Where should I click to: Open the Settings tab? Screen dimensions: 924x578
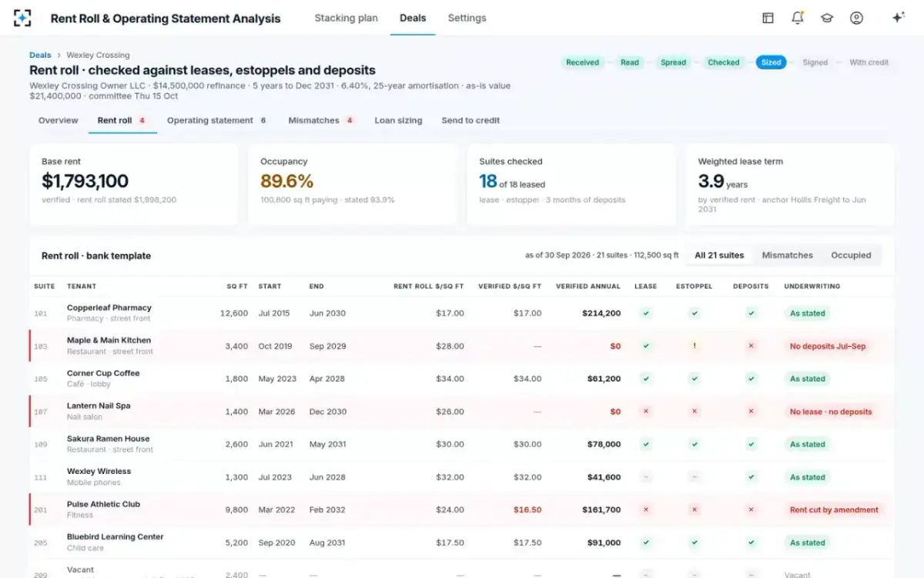coord(467,18)
